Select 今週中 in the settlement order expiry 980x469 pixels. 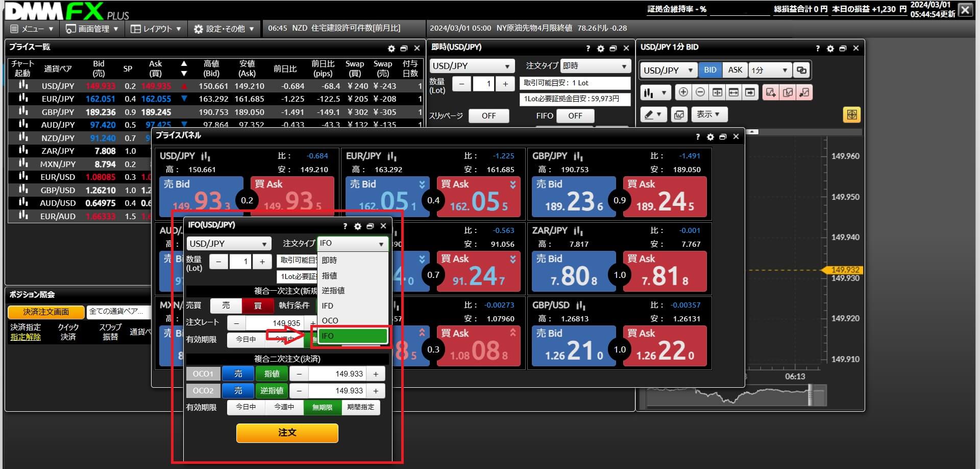tap(284, 407)
